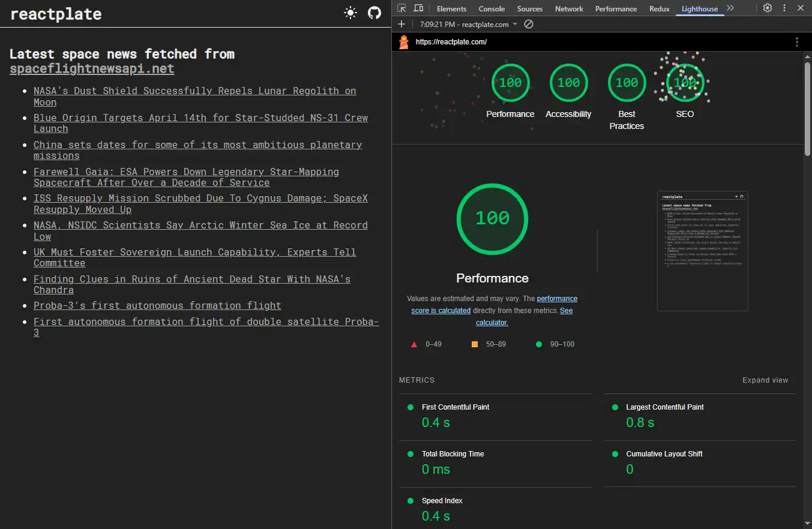
Task: Click the First Contentful Paint metric
Action: coord(495,416)
